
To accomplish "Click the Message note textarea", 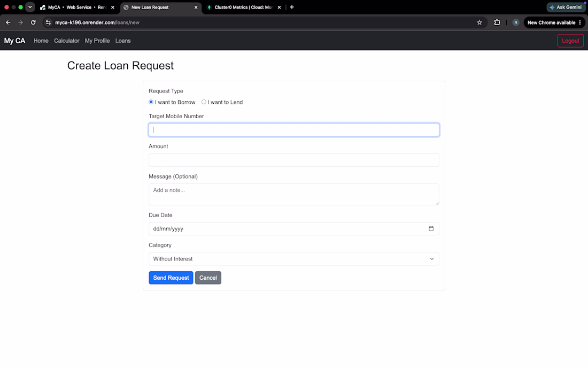I will pyautogui.click(x=293, y=194).
